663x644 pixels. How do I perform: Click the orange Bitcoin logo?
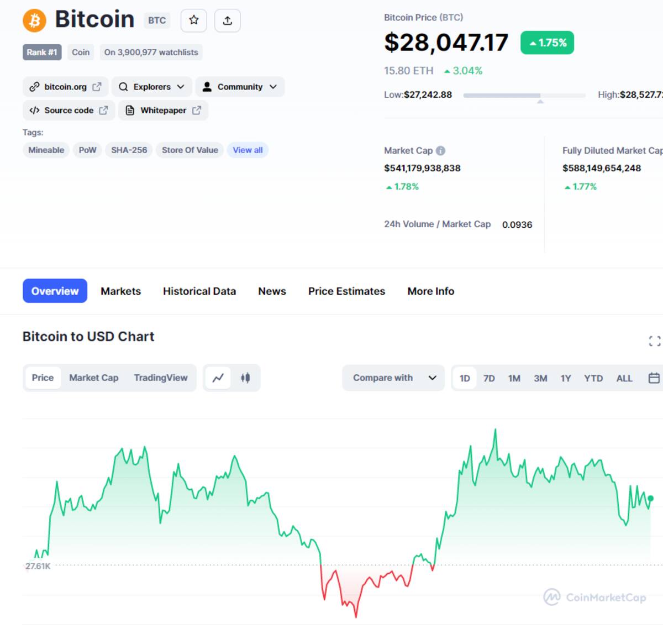tap(34, 20)
